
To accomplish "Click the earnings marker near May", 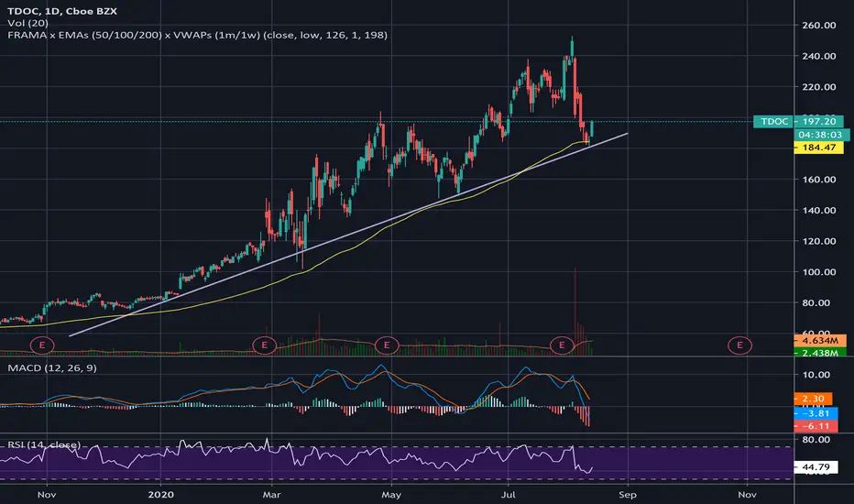I will click(387, 345).
